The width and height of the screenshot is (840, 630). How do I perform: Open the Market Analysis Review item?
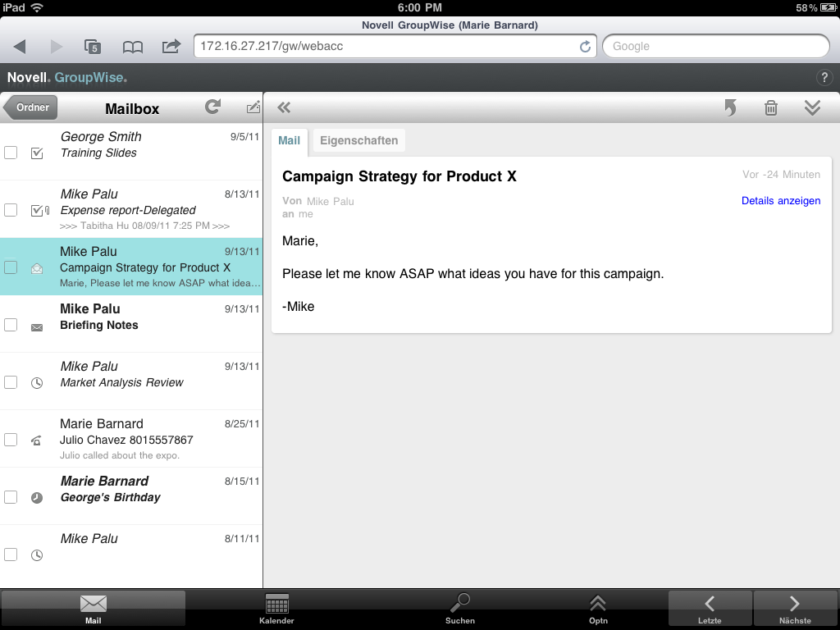point(131,381)
